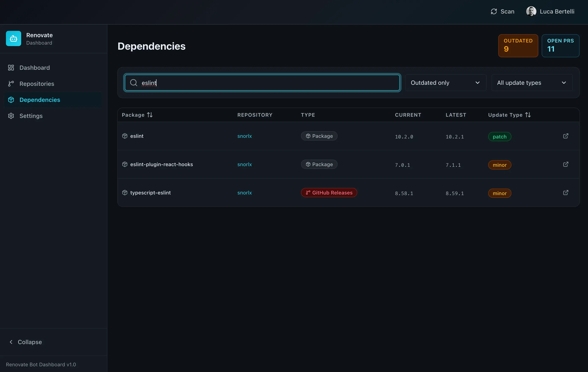Click latest version 7.1.1
The width and height of the screenshot is (588, 372).
pyautogui.click(x=453, y=165)
